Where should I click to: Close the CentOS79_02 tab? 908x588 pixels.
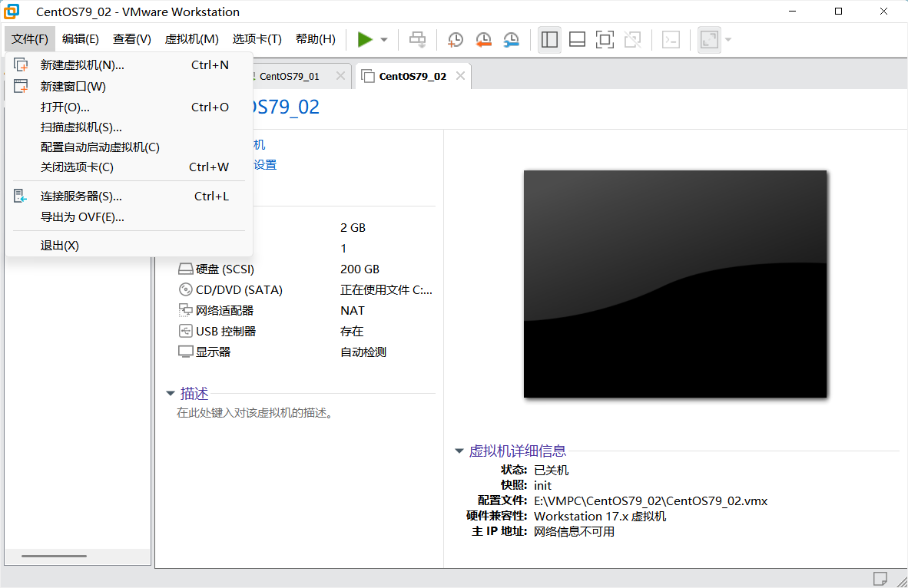point(460,76)
